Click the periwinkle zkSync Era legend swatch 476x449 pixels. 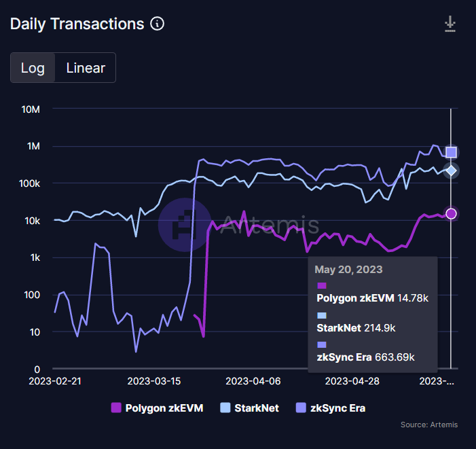[x=301, y=408]
